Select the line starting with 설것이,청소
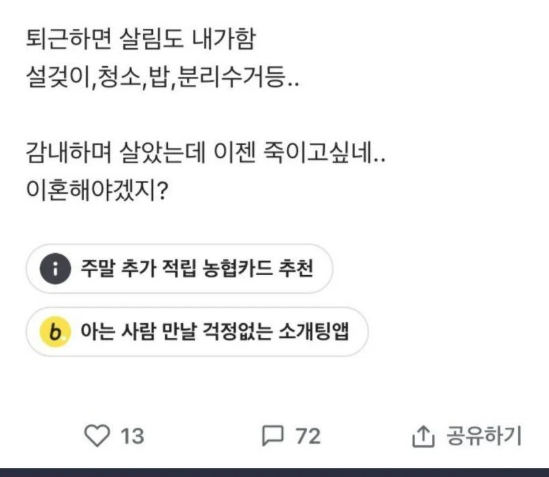This screenshot has height=477, width=549. tap(163, 77)
